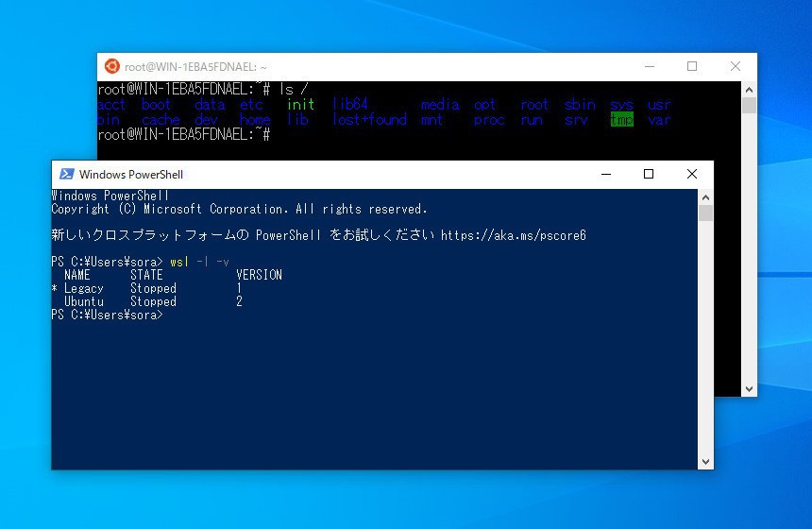Click the NAME column header in PowerShell output

click(x=77, y=275)
